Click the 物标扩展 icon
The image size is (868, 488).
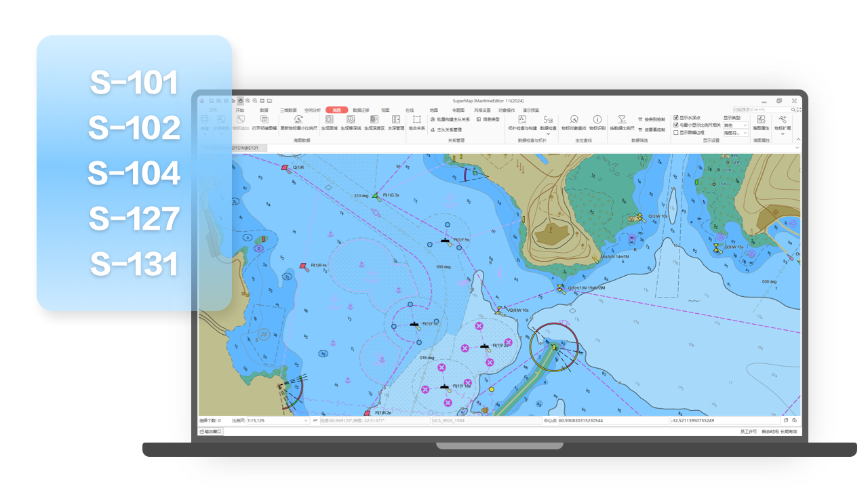pos(783,119)
